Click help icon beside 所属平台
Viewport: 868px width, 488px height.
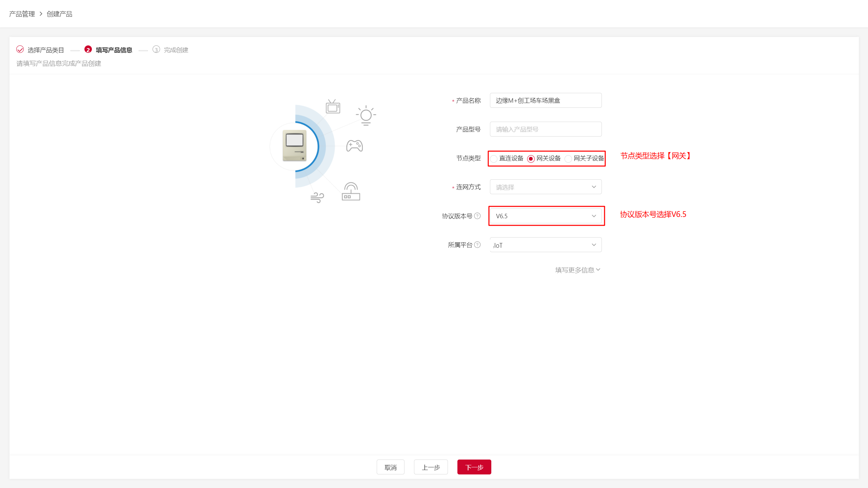(x=477, y=245)
